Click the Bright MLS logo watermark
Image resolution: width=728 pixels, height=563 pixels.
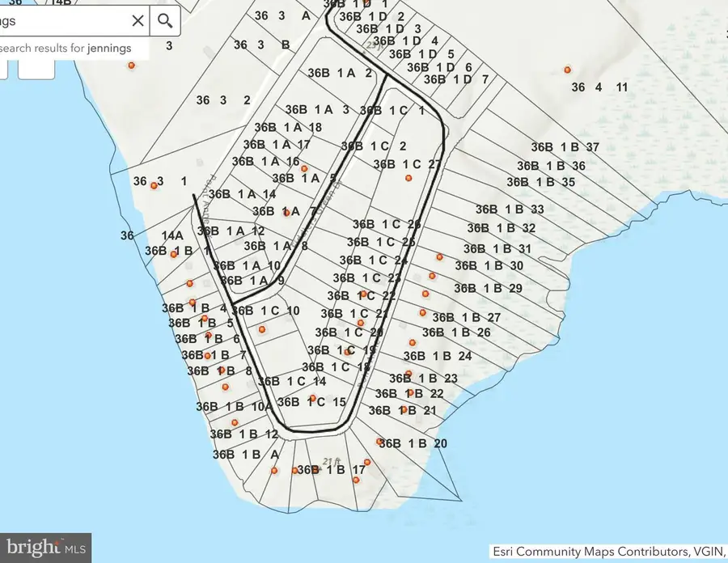[45, 548]
